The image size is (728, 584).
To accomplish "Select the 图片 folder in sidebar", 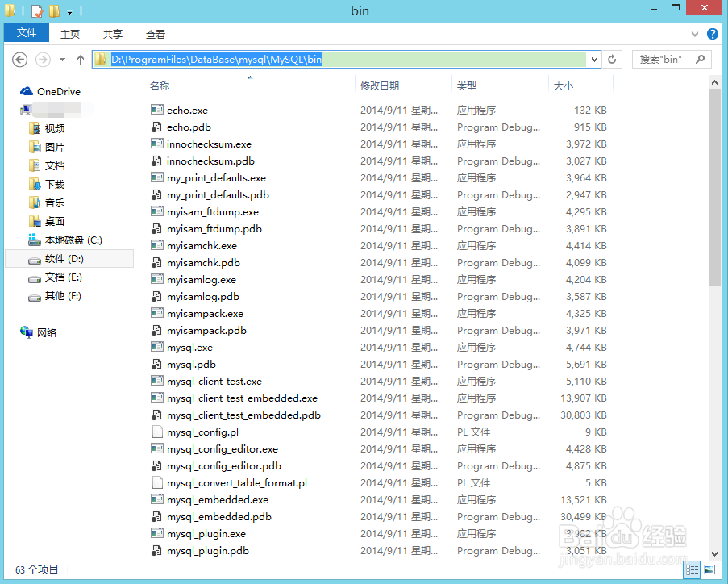I will click(47, 148).
